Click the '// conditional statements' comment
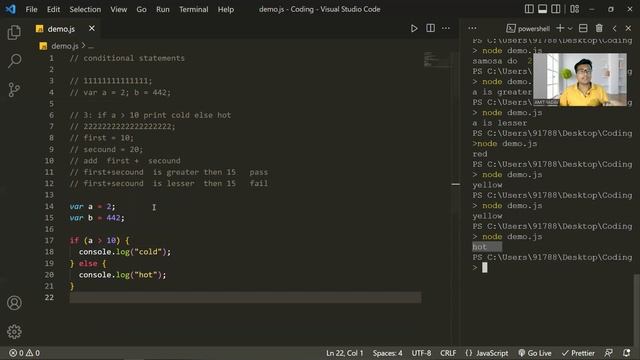 [x=127, y=58]
